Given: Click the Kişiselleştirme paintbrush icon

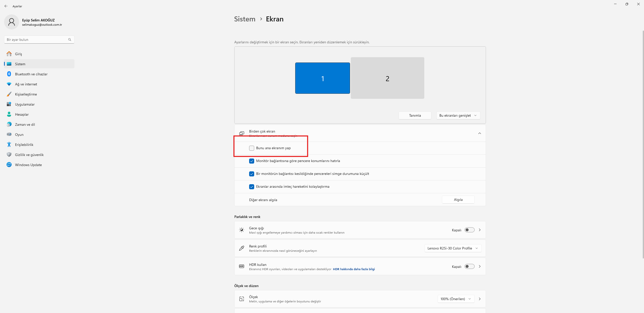Looking at the screenshot, I should [x=9, y=94].
